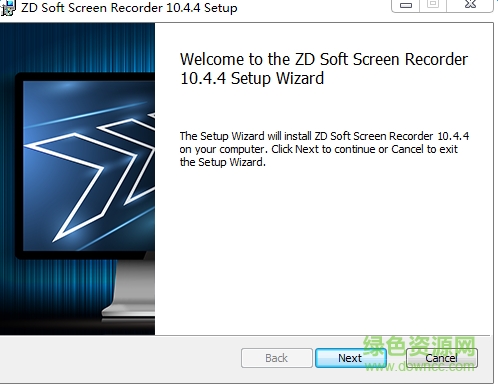
Task: Click the "ZD Soft Screen Recorder 10.4.4 Setup" window title
Action: click(129, 7)
